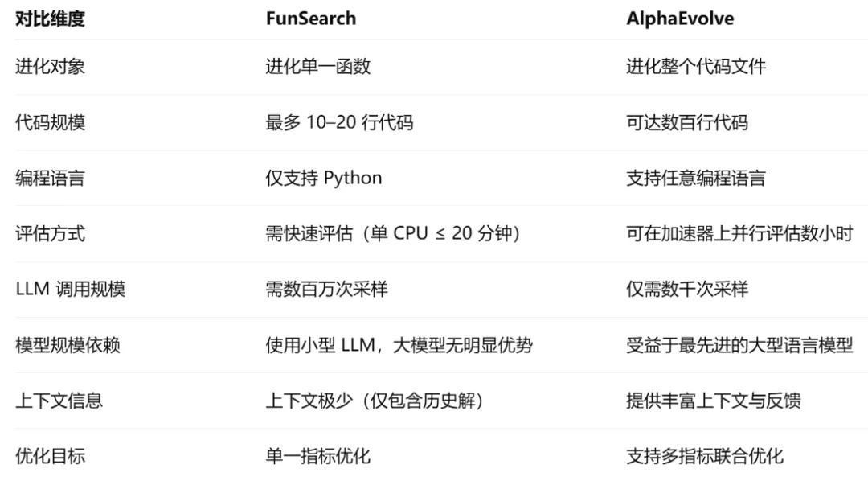Image resolution: width=868 pixels, height=481 pixels.
Task: Select the 进化对象 row label
Action: point(50,67)
